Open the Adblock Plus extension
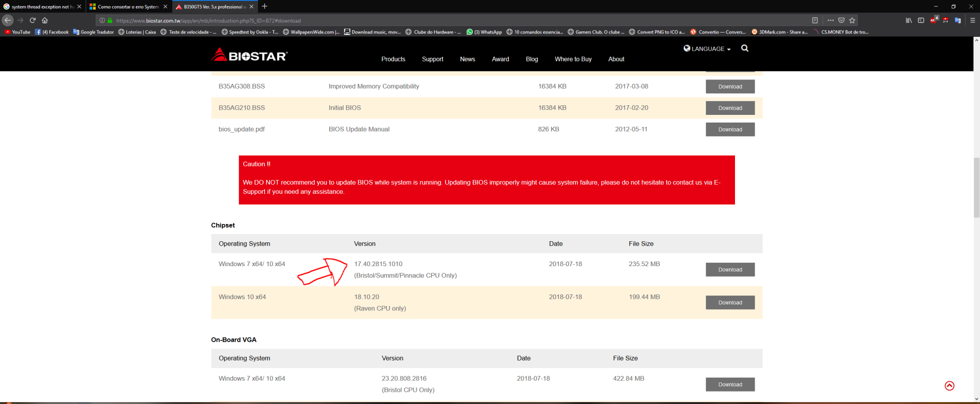Image resolution: width=980 pixels, height=404 pixels. (934, 20)
